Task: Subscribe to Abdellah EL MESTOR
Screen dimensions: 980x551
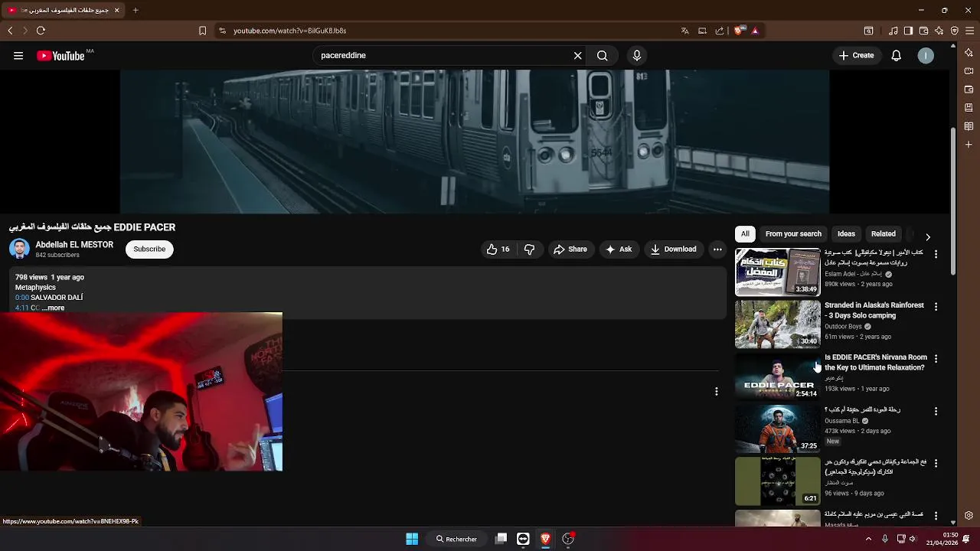Action: 149,249
